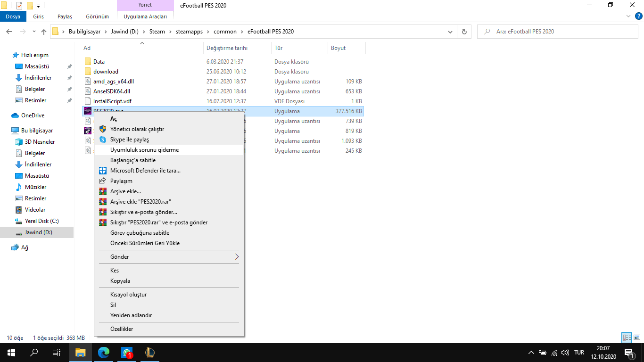Image resolution: width=644 pixels, height=362 pixels.
Task: Click the Steam breadcrumb in the address bar
Action: (x=157, y=32)
